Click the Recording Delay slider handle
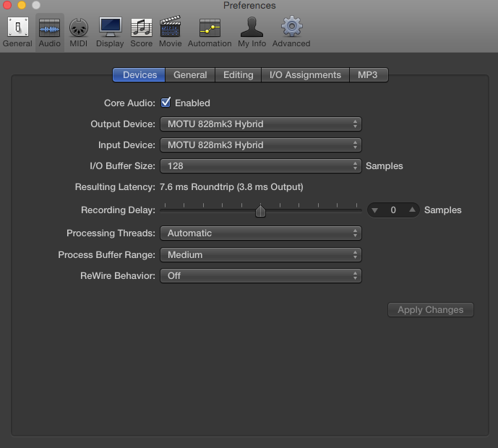498x448 pixels. pos(261,211)
